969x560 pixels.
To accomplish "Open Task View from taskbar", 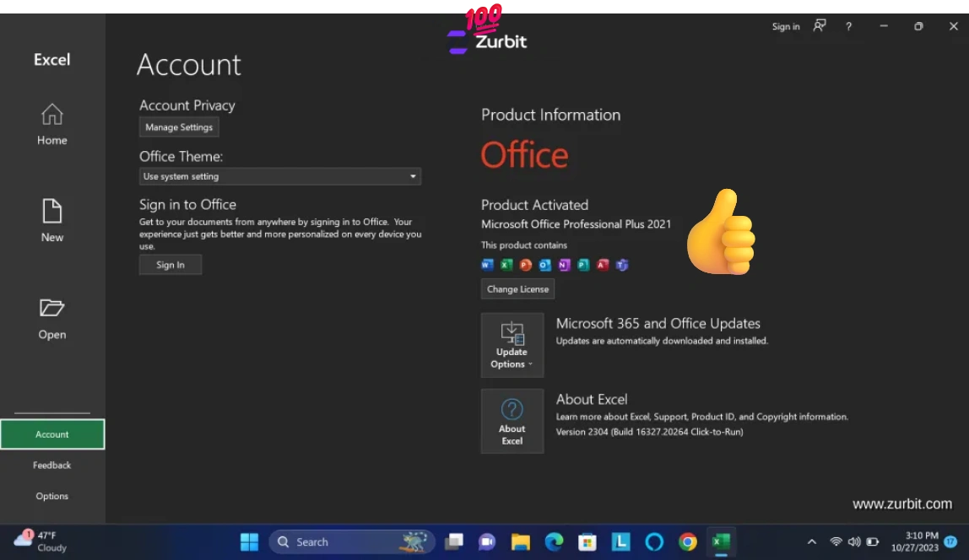I will point(454,542).
